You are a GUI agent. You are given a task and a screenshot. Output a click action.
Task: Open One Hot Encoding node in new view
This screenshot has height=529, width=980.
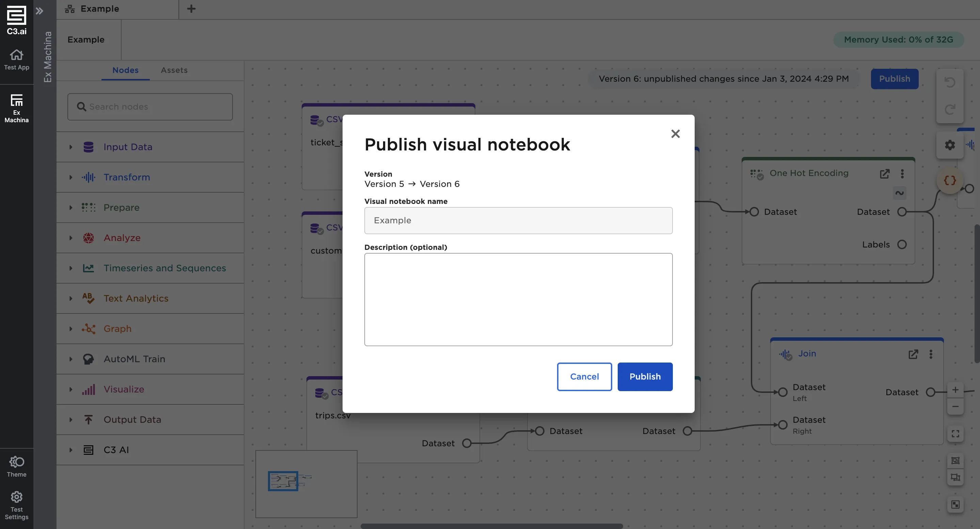[x=885, y=174]
